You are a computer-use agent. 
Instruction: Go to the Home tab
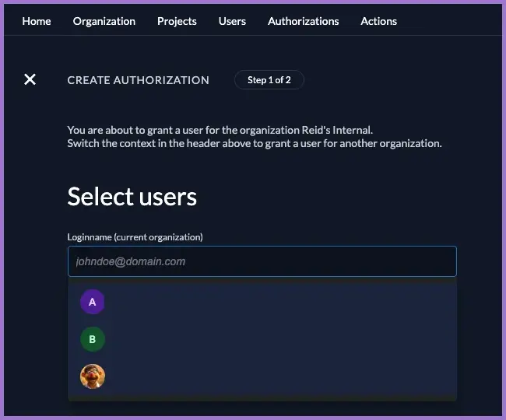coord(37,21)
